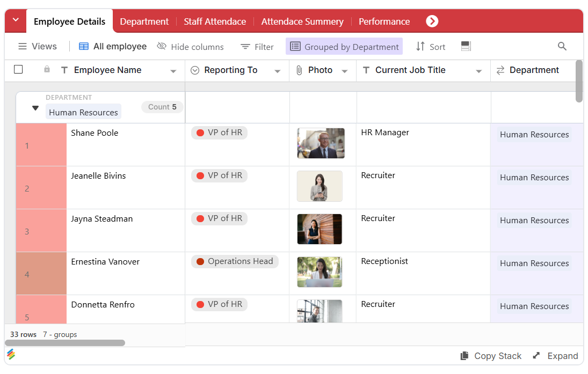This screenshot has height=374, width=588.
Task: Click the lock icon in header
Action: pyautogui.click(x=47, y=69)
